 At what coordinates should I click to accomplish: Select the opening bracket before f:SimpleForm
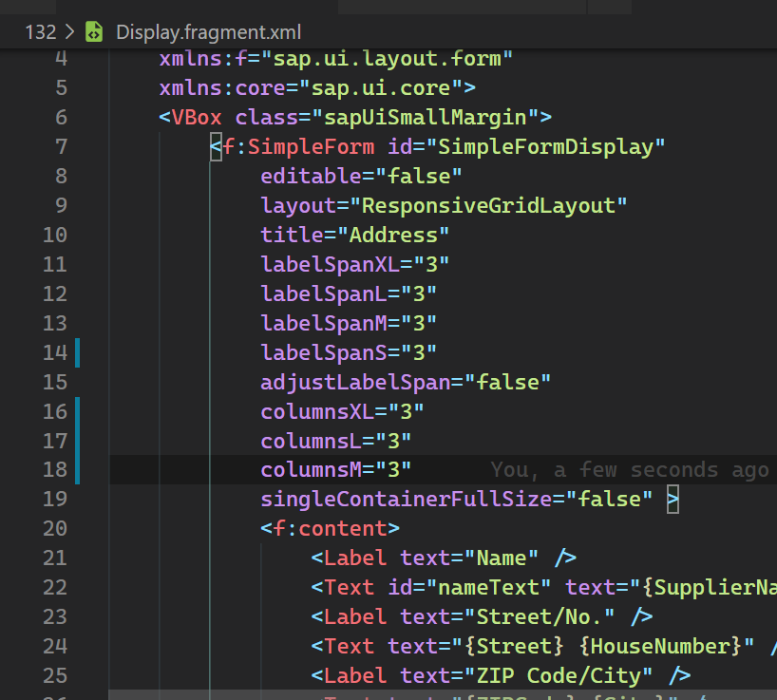coord(216,147)
